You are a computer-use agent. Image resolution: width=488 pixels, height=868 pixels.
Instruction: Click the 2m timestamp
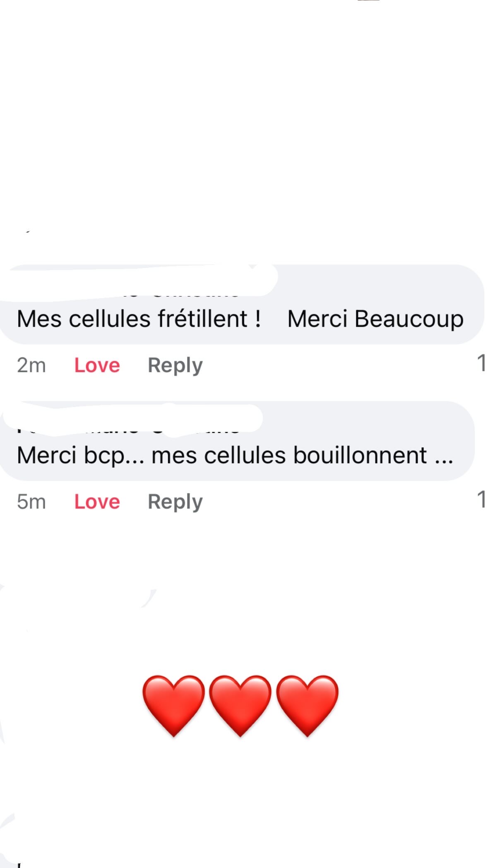(31, 365)
